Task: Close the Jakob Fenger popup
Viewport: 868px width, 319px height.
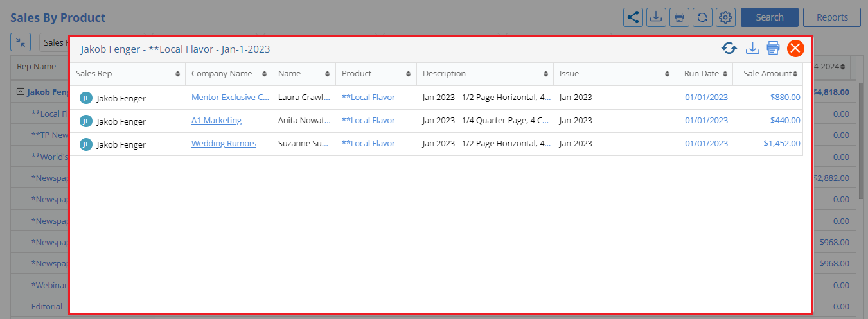Action: pos(795,48)
